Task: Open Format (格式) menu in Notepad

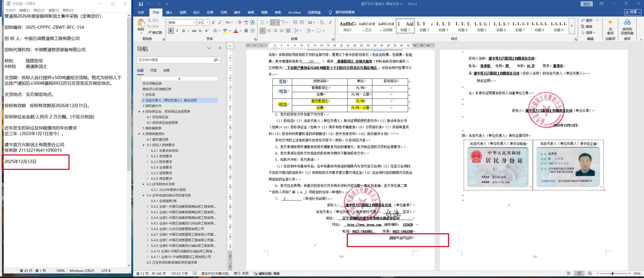Action: click(39, 10)
